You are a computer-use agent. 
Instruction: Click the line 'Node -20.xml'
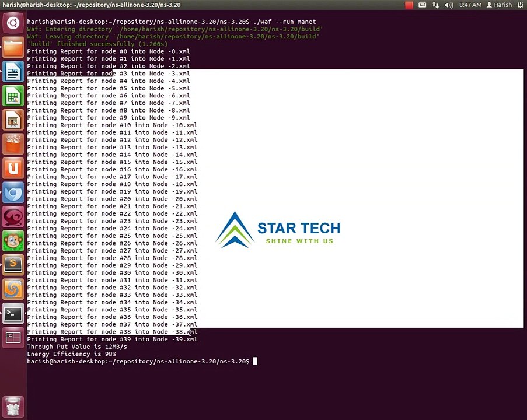[x=112, y=199]
